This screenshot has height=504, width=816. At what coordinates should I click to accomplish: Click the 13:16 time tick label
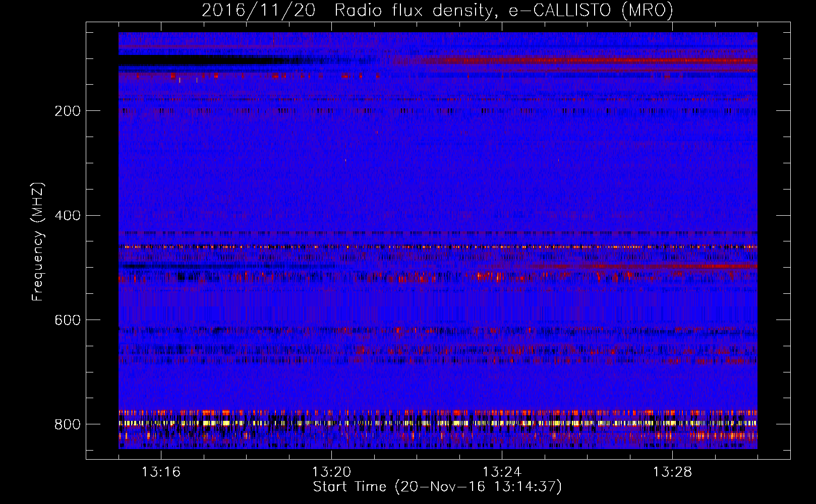(x=161, y=472)
